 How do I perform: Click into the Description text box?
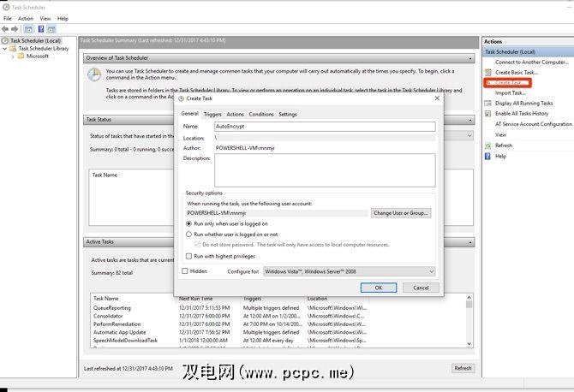tap(325, 170)
